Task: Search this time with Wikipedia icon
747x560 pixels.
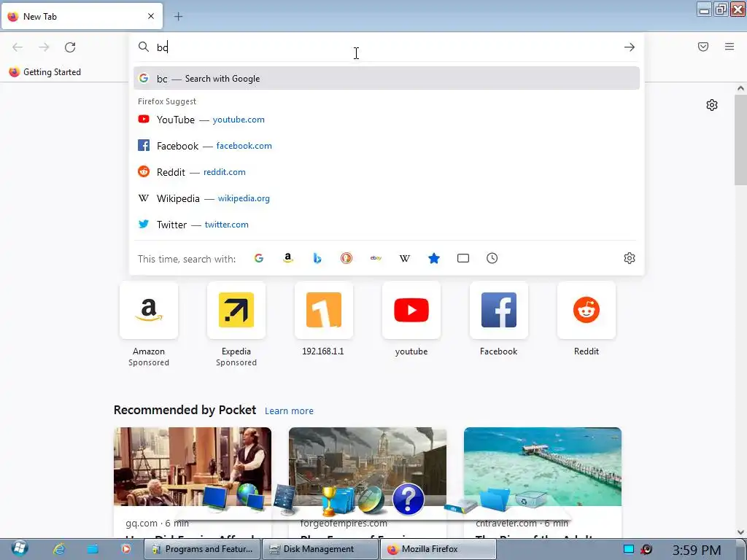Action: [404, 258]
